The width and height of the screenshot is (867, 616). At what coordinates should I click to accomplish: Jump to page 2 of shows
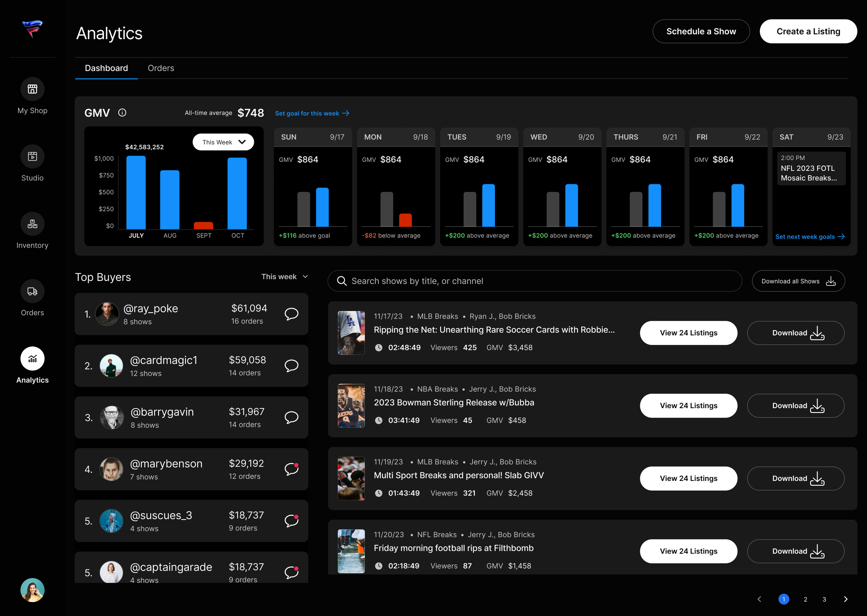coord(805,599)
